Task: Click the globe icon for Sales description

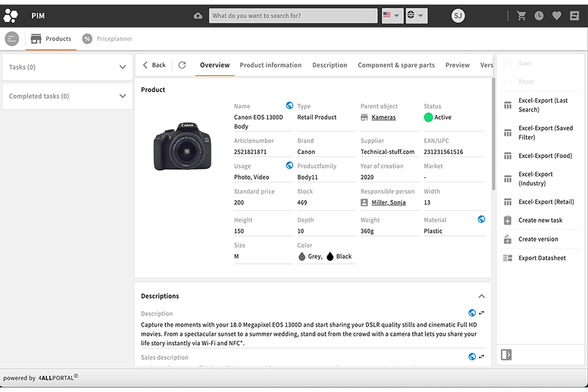Action: pyautogui.click(x=472, y=357)
